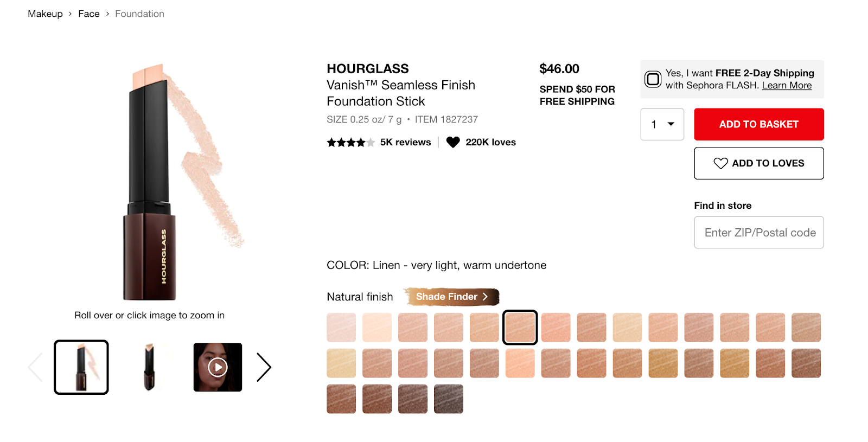The width and height of the screenshot is (868, 442).
Task: Open Foundation breadcrumb link
Action: coord(139,14)
